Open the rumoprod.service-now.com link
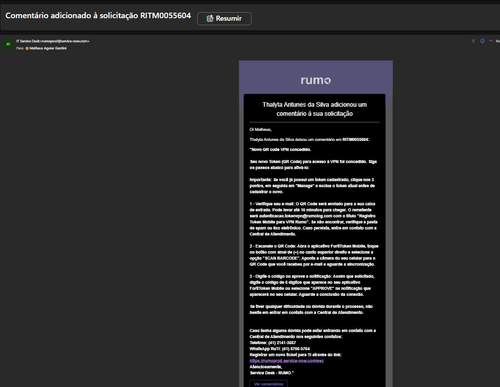The image size is (500, 387). [x=286, y=361]
